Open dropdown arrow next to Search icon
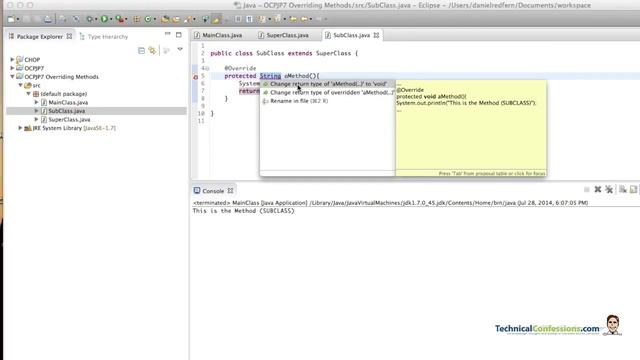Screen dimensions: 640x360 coord(194,20)
